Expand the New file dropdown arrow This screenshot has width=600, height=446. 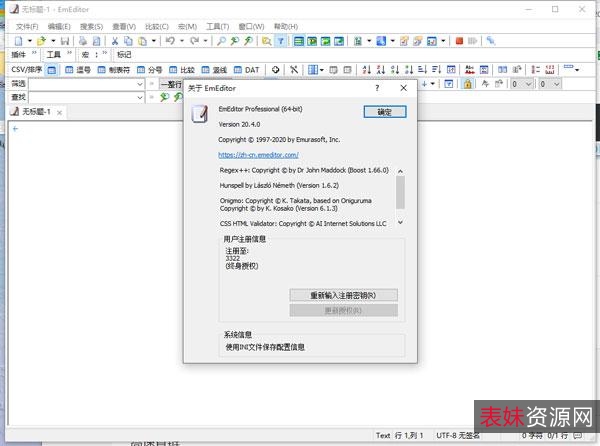30,41
